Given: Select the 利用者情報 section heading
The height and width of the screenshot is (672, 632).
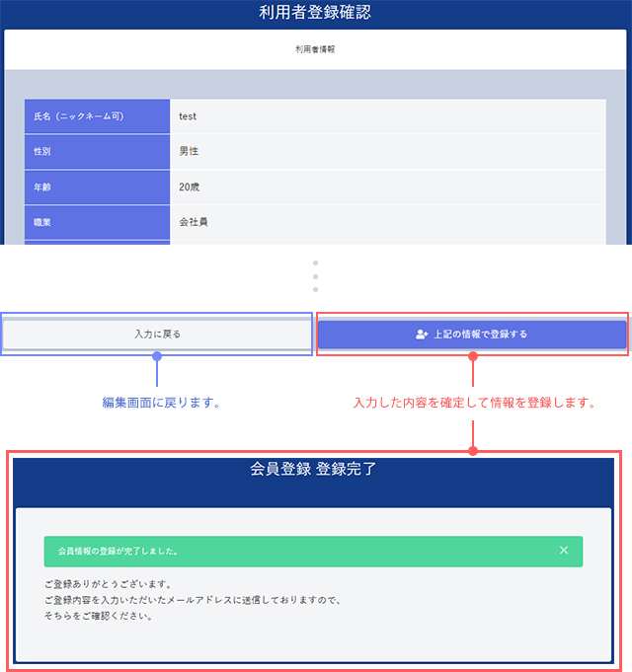Looking at the screenshot, I should [315, 49].
